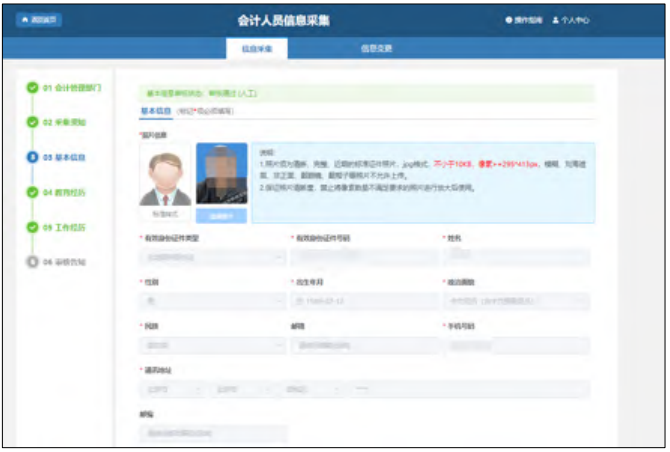Click the 手机号码 input field
This screenshot has height=452, width=670.
pos(516,345)
